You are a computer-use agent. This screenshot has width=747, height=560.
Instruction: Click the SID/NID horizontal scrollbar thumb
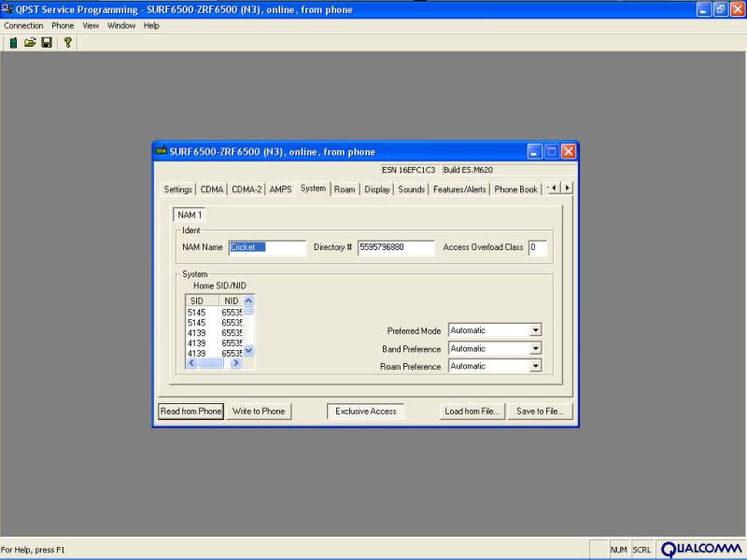coord(210,363)
